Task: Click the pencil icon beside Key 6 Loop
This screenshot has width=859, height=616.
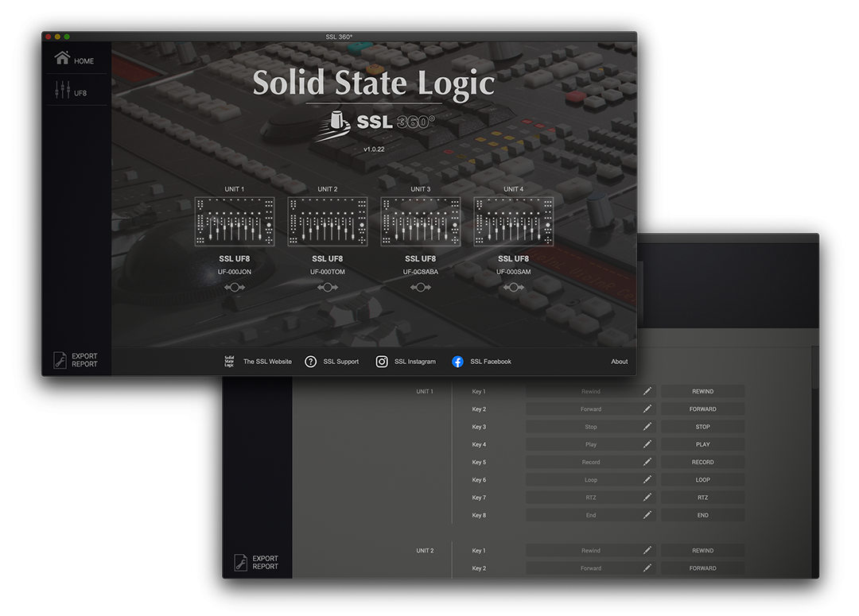Action: click(x=647, y=479)
